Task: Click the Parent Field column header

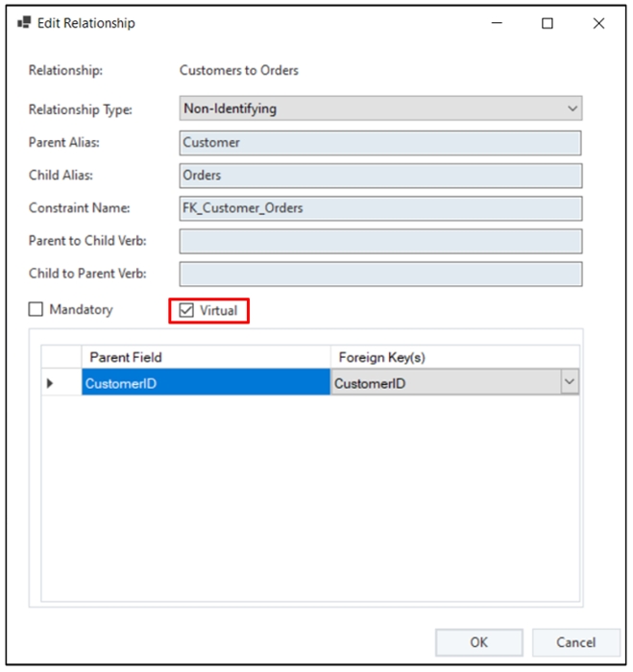Action: pyautogui.click(x=206, y=357)
